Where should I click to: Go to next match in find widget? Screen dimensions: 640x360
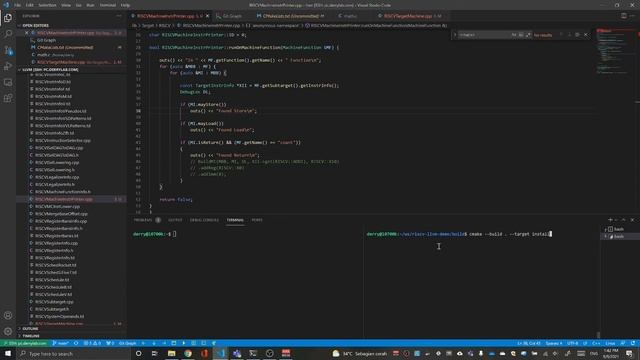pos(569,35)
